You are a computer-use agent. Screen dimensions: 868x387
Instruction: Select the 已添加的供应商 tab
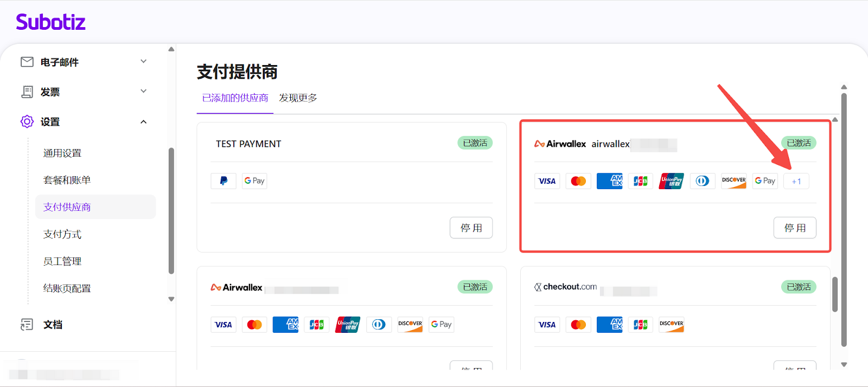[235, 98]
